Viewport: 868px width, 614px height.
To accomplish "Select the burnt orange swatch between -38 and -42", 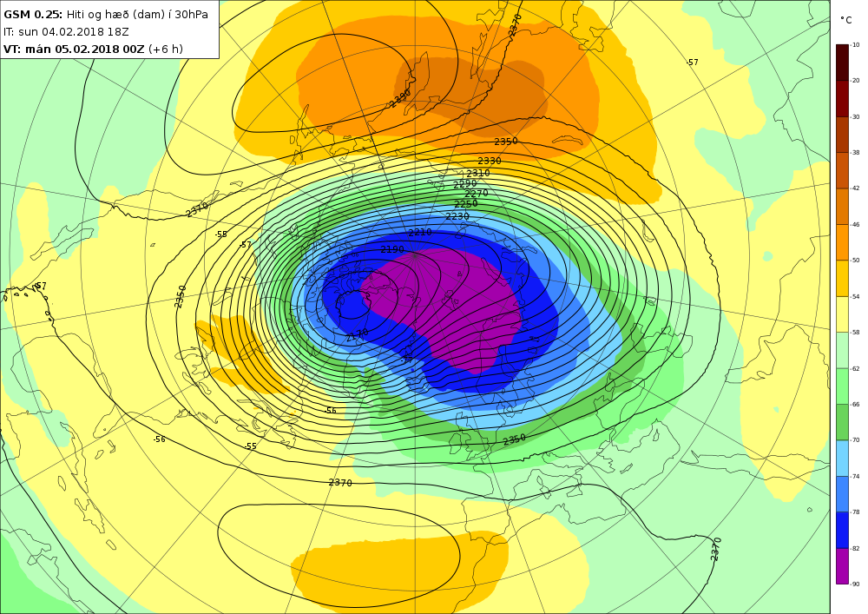I will 842,171.
